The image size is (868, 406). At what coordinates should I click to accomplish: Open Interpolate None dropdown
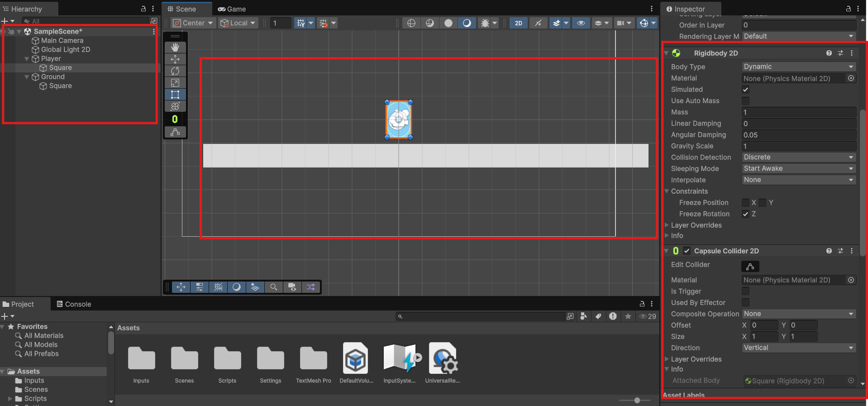pyautogui.click(x=799, y=180)
